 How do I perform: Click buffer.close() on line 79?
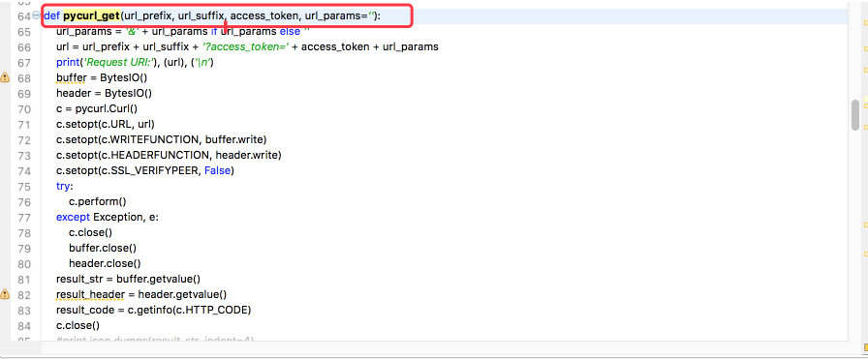pyautogui.click(x=103, y=249)
